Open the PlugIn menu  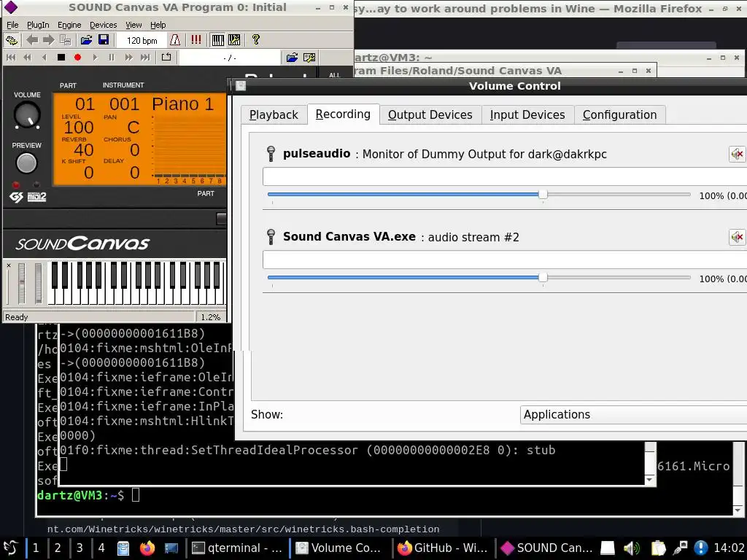pos(38,25)
